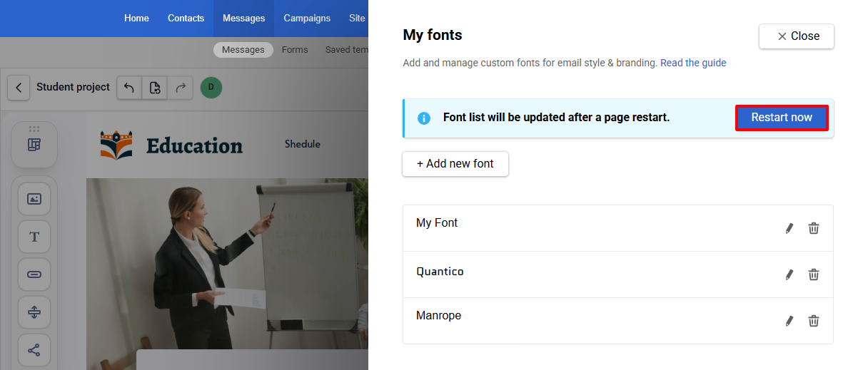Click the Education logo in the email

click(x=171, y=145)
